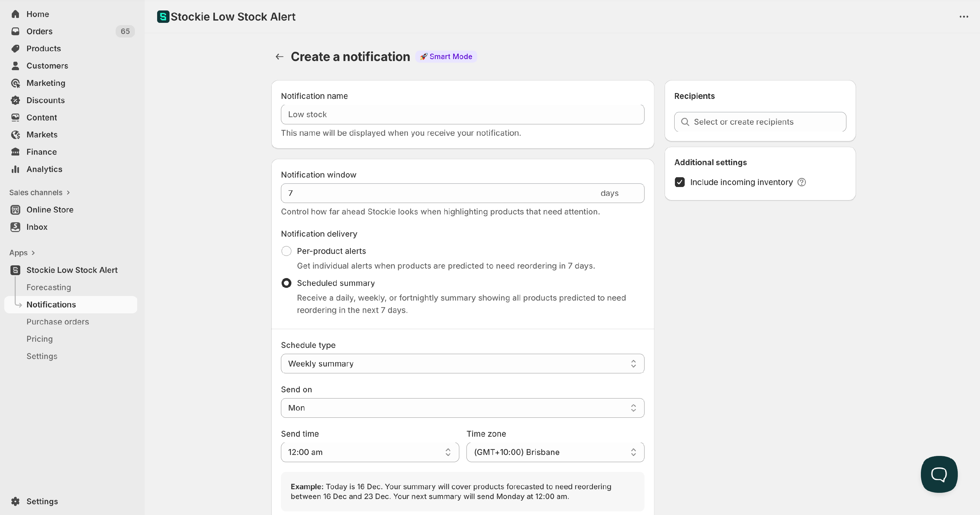Click the Discounts badge icon
The width and height of the screenshot is (980, 515).
pyautogui.click(x=15, y=100)
